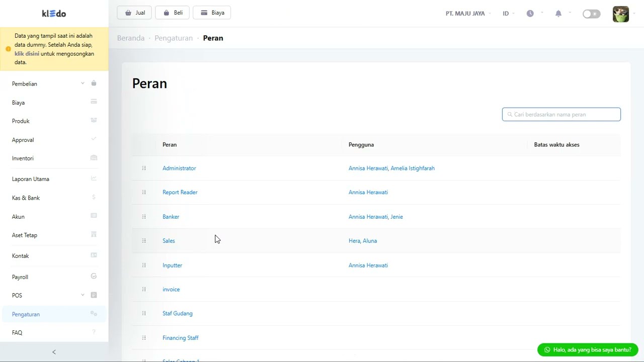Click the Produk box icon
Screen dimensions: 644x362
tap(94, 120)
